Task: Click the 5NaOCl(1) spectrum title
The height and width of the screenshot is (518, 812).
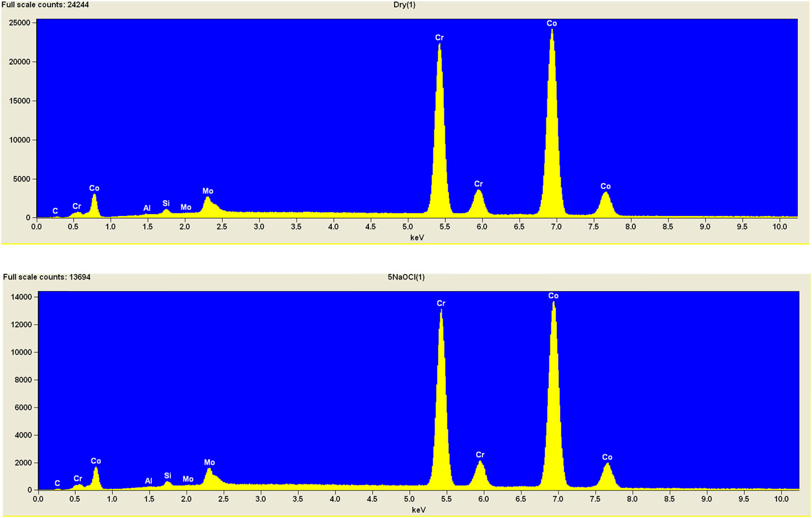Action: 406,277
